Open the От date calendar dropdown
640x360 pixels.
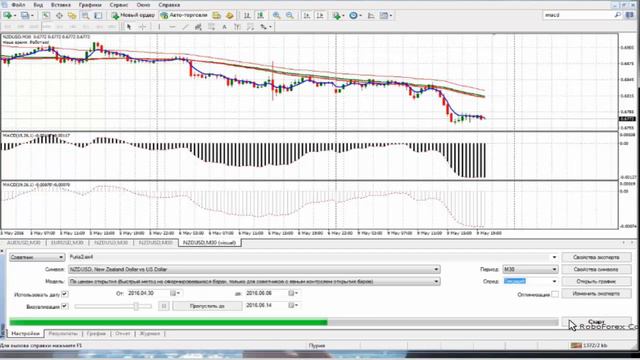(x=176, y=293)
